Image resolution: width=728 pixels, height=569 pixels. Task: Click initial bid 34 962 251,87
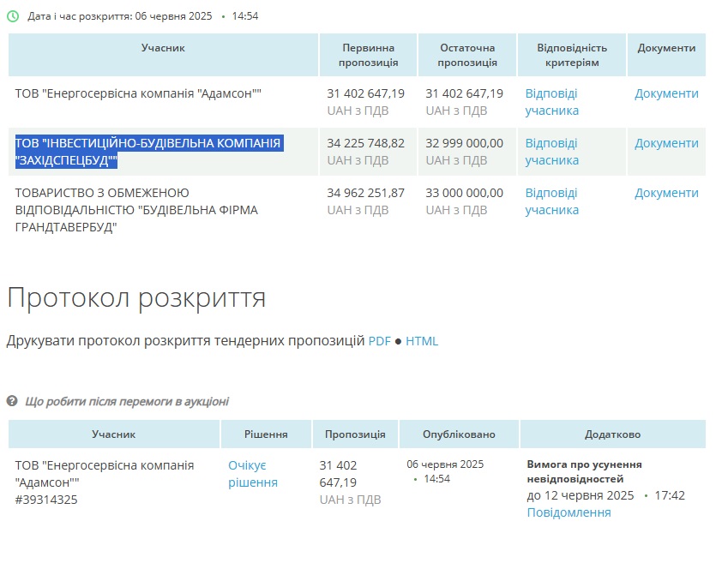click(x=365, y=193)
